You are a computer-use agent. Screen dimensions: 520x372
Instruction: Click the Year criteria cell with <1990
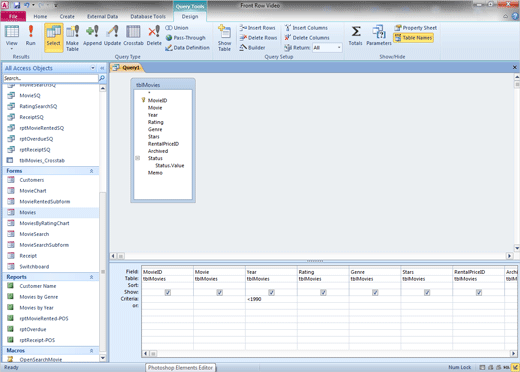(271, 299)
